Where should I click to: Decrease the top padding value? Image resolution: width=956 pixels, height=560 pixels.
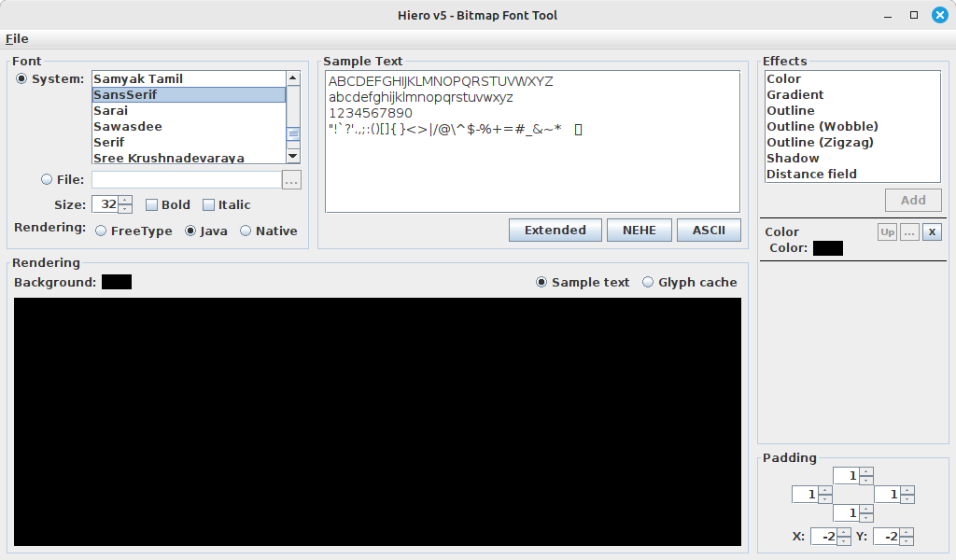coord(866,480)
